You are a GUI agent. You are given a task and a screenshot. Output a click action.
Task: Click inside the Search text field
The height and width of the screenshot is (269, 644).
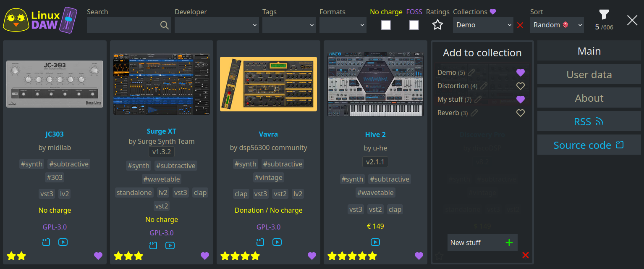(x=122, y=25)
